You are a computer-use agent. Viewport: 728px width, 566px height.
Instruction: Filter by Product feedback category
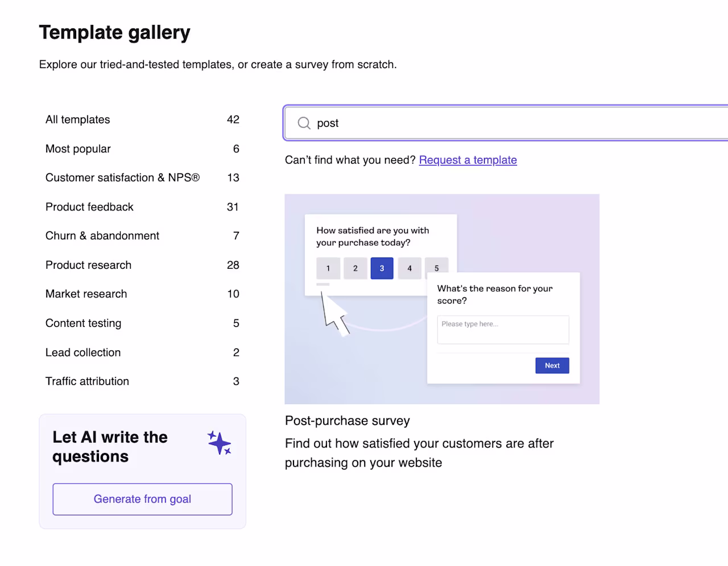coord(142,207)
